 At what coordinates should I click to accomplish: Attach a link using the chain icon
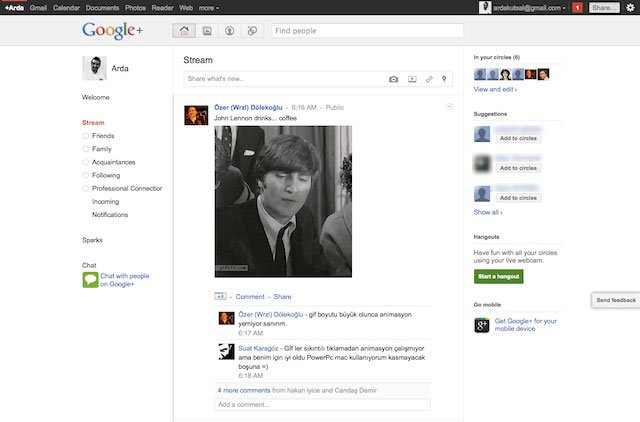pos(429,78)
